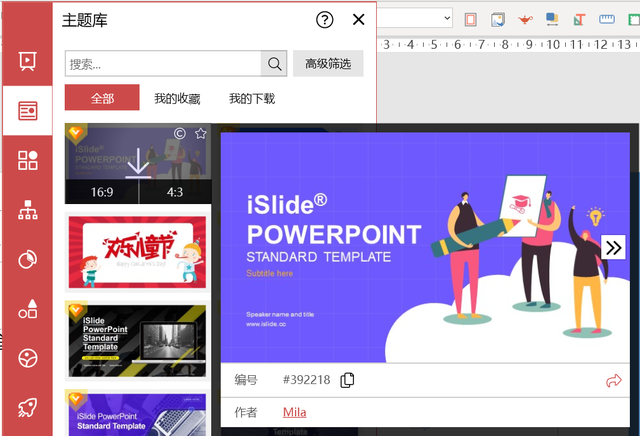Open help with the question mark icon

pyautogui.click(x=324, y=20)
